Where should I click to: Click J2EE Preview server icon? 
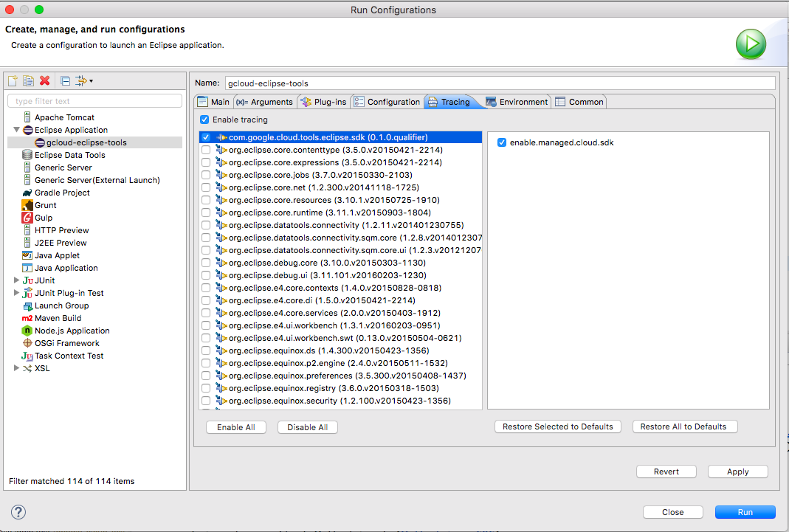[27, 243]
